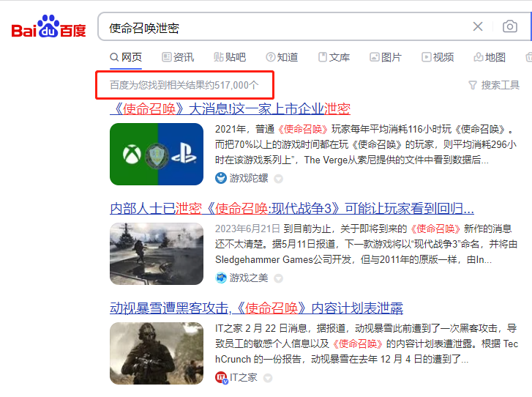The image size is (532, 397).
Task: Open the 游戏之美 source link
Action: (x=249, y=278)
